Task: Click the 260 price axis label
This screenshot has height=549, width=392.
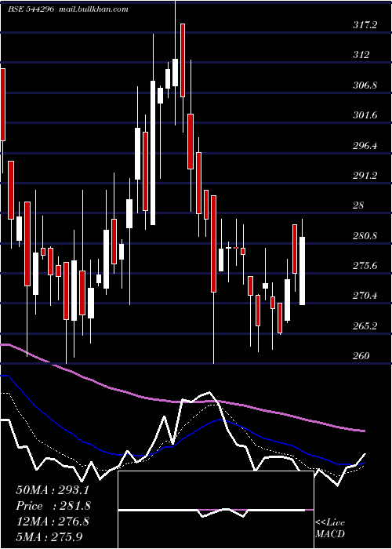Action: pos(361,356)
